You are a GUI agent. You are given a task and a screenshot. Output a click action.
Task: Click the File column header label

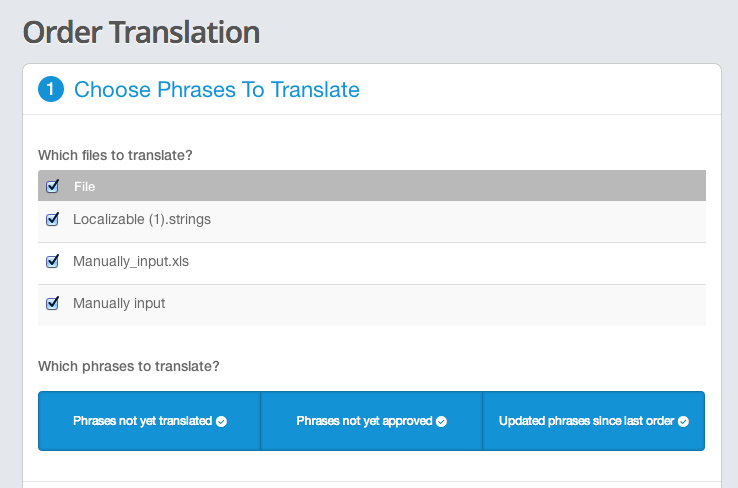click(84, 186)
